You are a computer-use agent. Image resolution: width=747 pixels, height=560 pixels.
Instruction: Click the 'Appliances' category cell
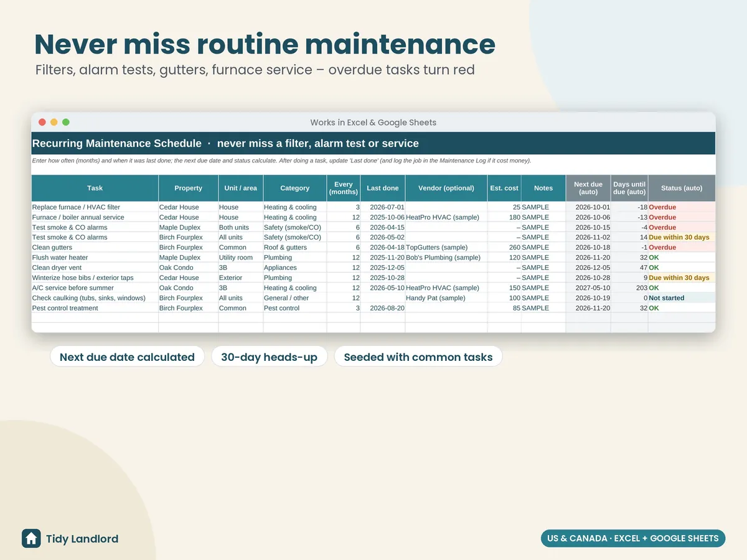coord(295,268)
